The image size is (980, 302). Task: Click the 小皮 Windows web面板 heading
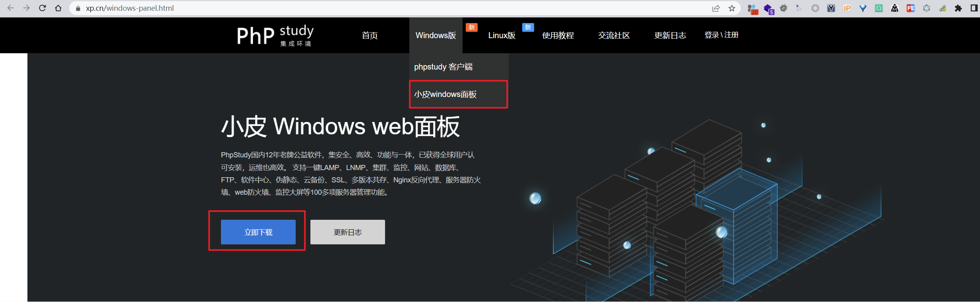pyautogui.click(x=341, y=127)
